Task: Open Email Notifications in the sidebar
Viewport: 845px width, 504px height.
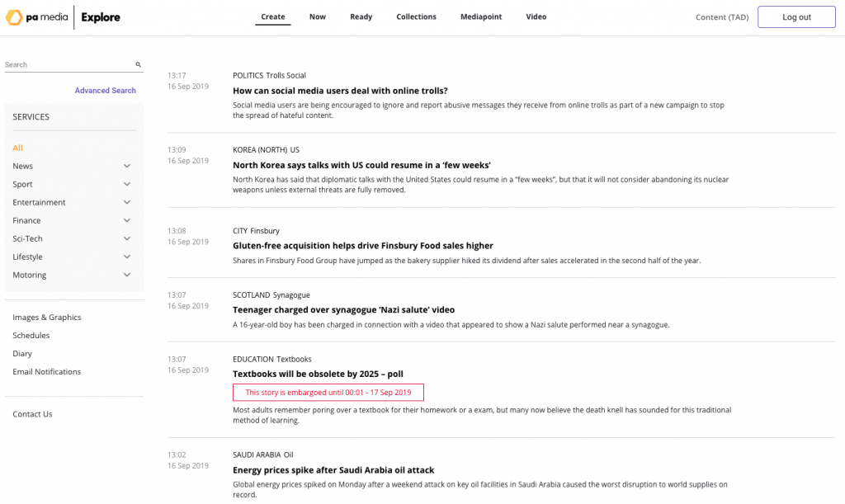Action: coord(46,371)
